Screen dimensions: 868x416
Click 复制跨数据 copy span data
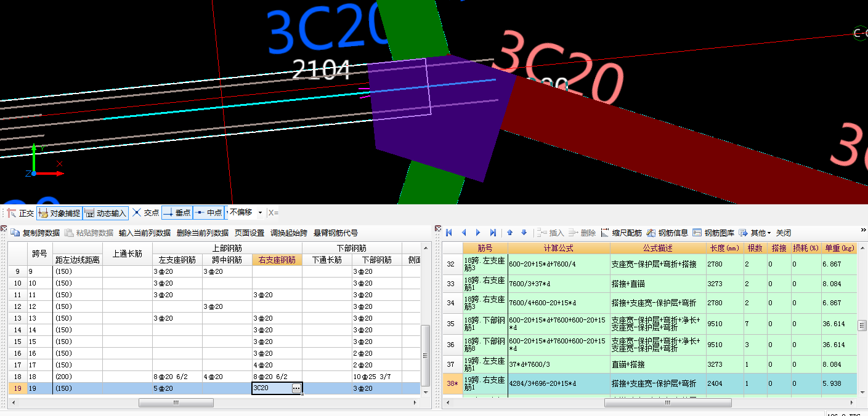click(35, 233)
